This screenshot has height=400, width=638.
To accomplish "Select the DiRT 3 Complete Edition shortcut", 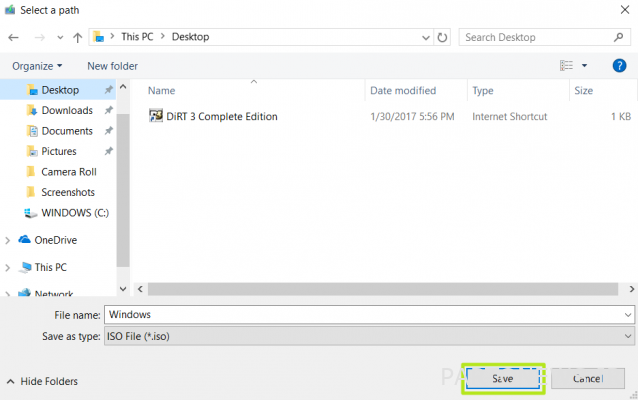I will click(213, 116).
